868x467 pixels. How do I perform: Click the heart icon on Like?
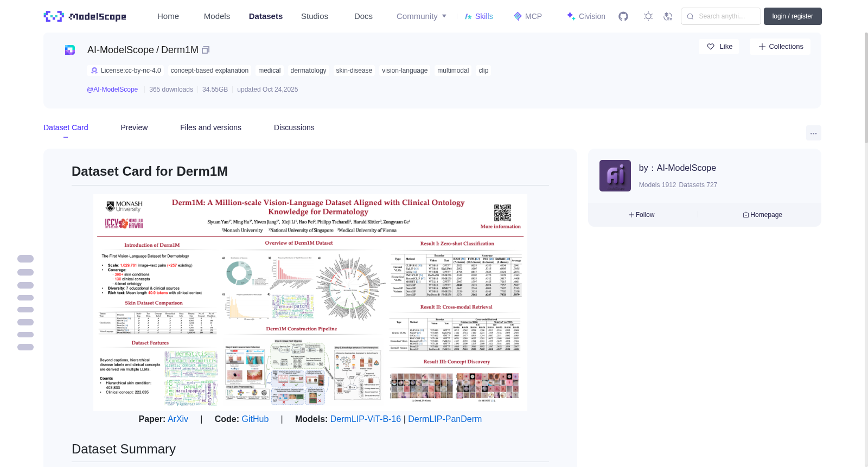(x=711, y=47)
